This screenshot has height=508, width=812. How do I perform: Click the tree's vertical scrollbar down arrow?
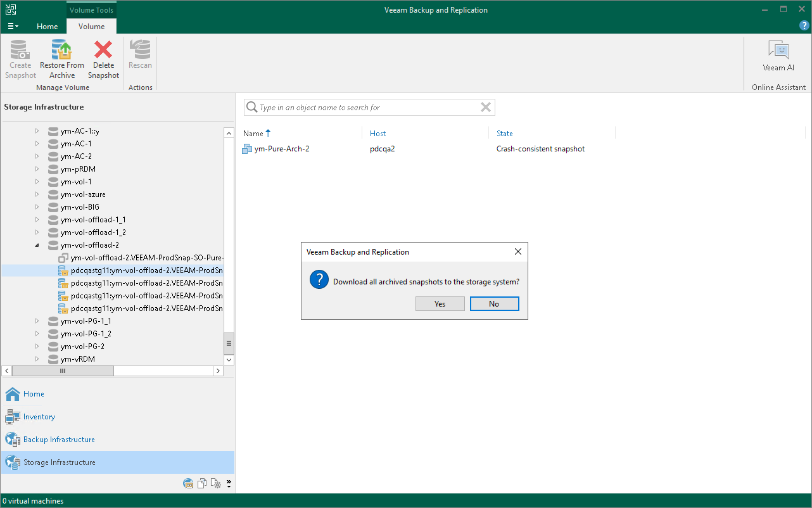pyautogui.click(x=229, y=360)
